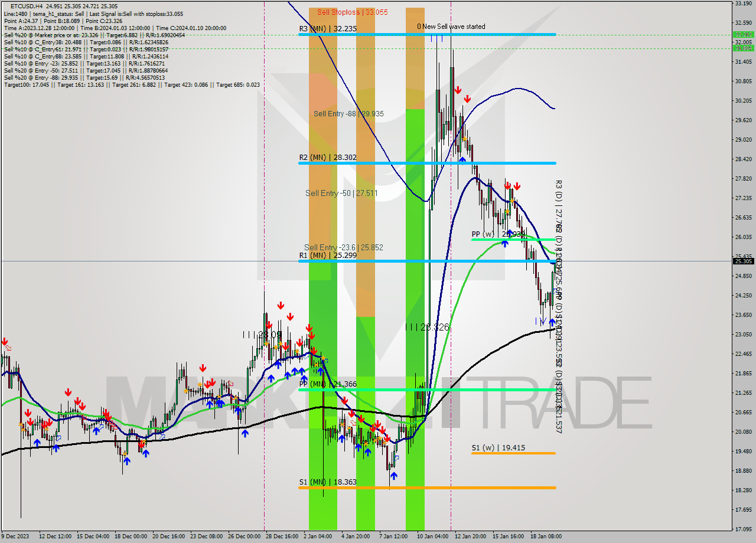
Task: Select the 'R1 (MN) | 25.299' pivot label
Action: coord(327,256)
